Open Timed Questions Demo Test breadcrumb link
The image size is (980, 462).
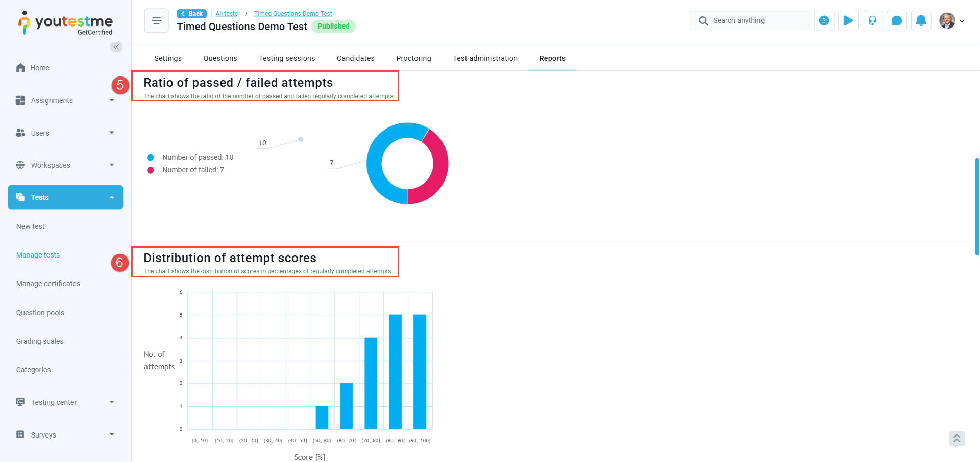(293, 14)
